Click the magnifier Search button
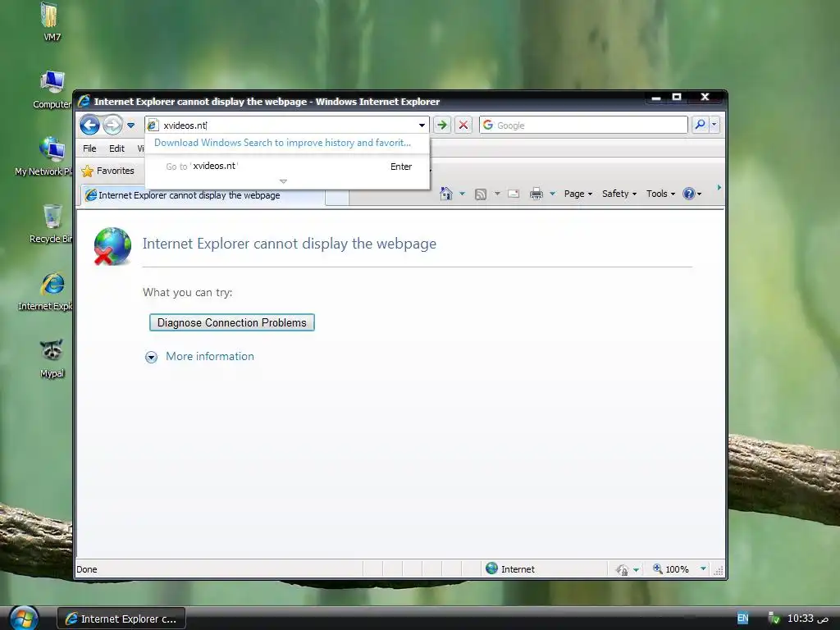Screen dimensions: 840x630 (701, 125)
